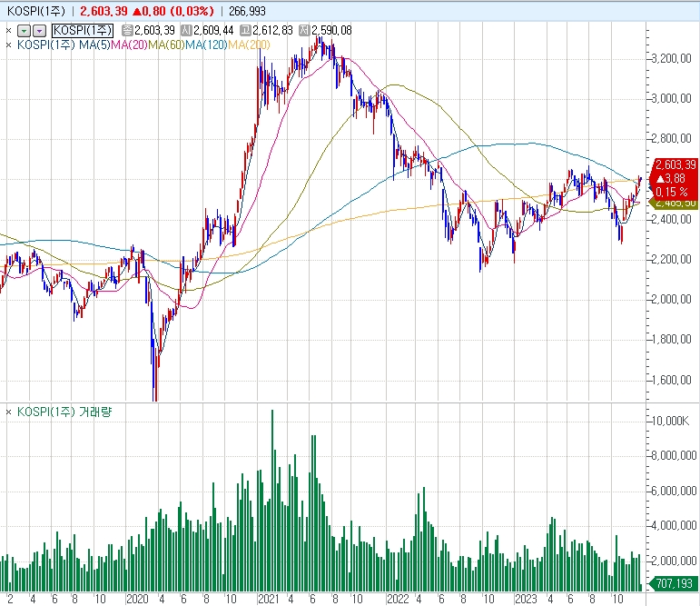The image size is (700, 606).
Task: Open the purple arrow dropdown beside KOSPI
Action: pos(40,31)
